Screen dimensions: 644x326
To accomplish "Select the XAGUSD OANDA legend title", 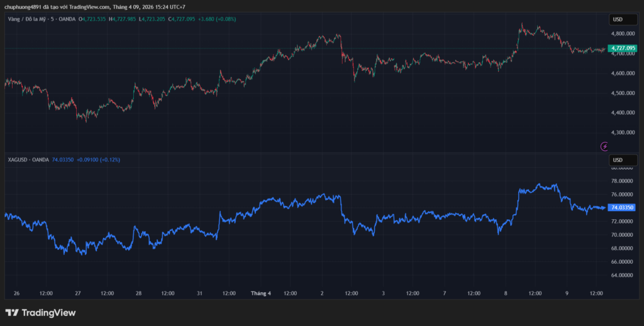I will coord(27,160).
